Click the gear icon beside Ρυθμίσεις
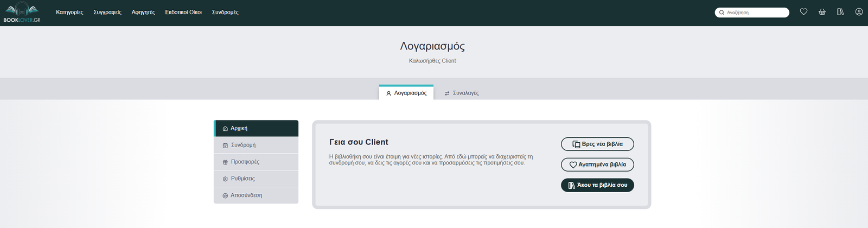Screen dimensions: 868x228 point(225,179)
